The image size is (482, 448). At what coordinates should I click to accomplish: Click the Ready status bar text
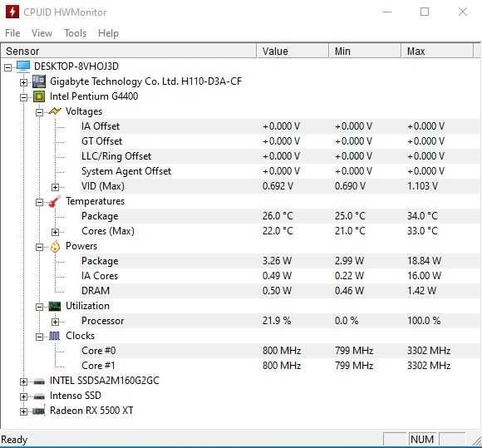(14, 440)
